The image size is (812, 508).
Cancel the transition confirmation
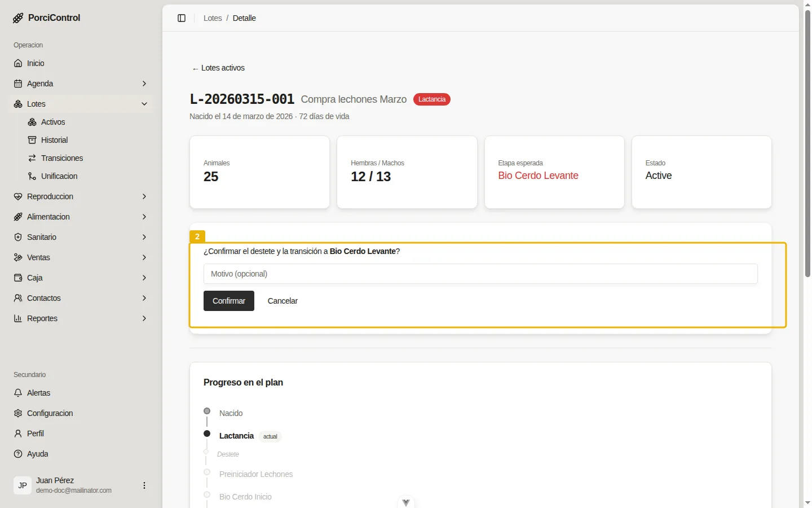click(x=283, y=301)
